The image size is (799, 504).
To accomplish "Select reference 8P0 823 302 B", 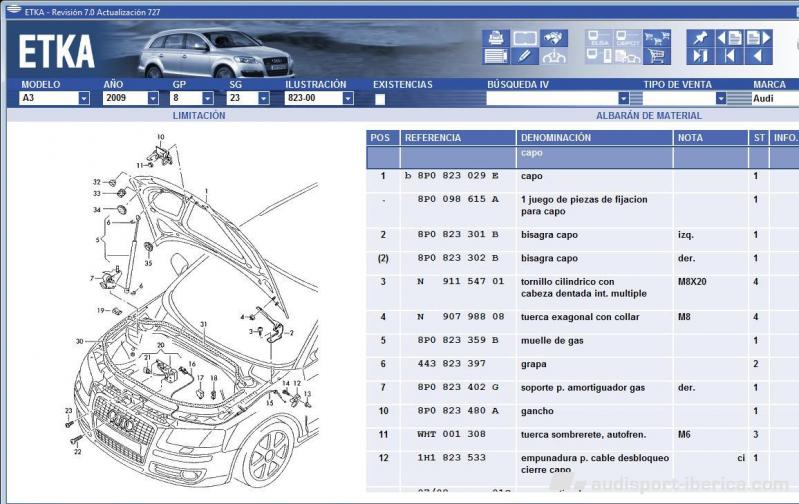I will (x=458, y=258).
